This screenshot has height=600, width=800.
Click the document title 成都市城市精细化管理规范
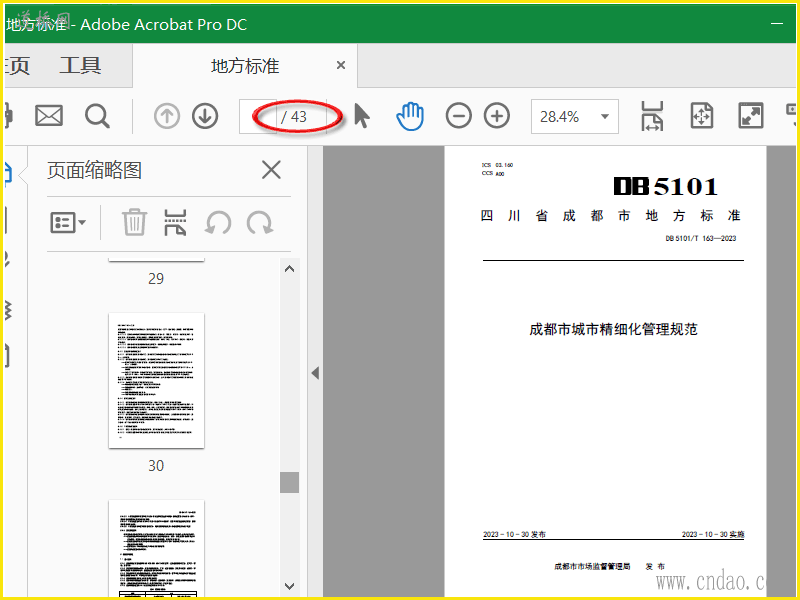[613, 329]
